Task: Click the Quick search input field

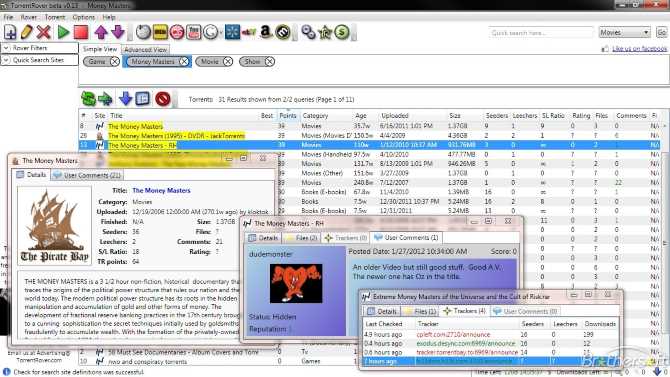Action: coord(541,32)
